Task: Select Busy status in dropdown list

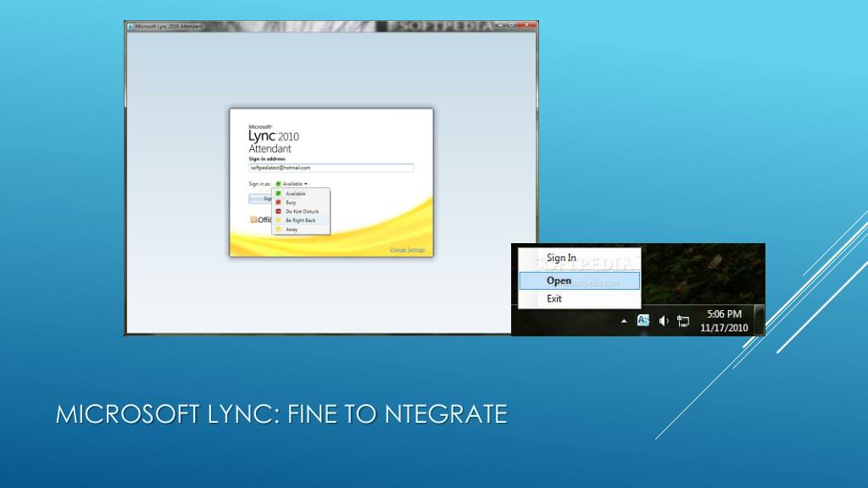Action: [301, 202]
